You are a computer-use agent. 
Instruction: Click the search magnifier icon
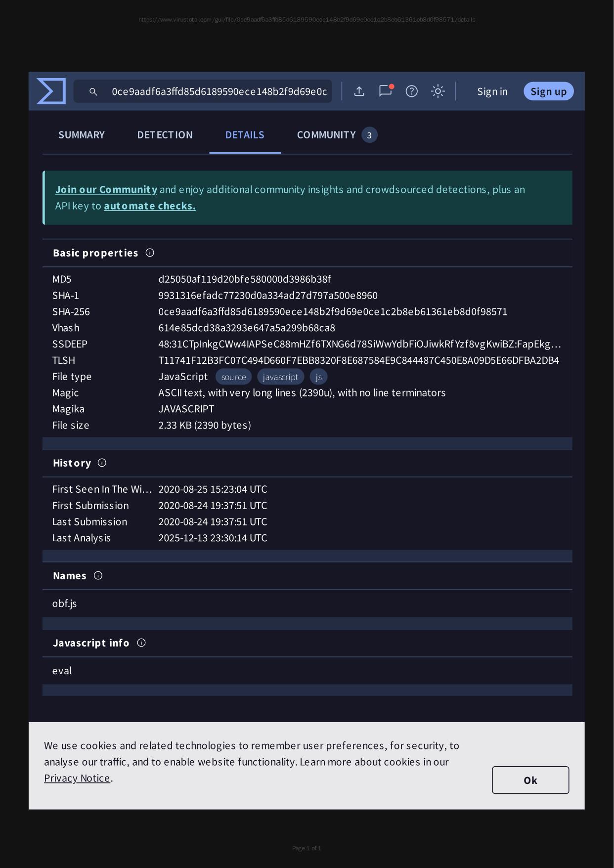(x=93, y=92)
